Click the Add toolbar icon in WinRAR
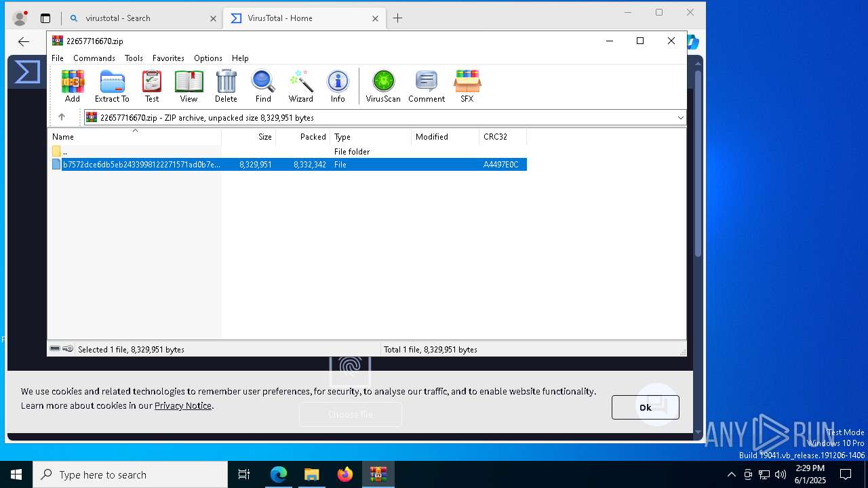The width and height of the screenshot is (868, 488). 73,86
